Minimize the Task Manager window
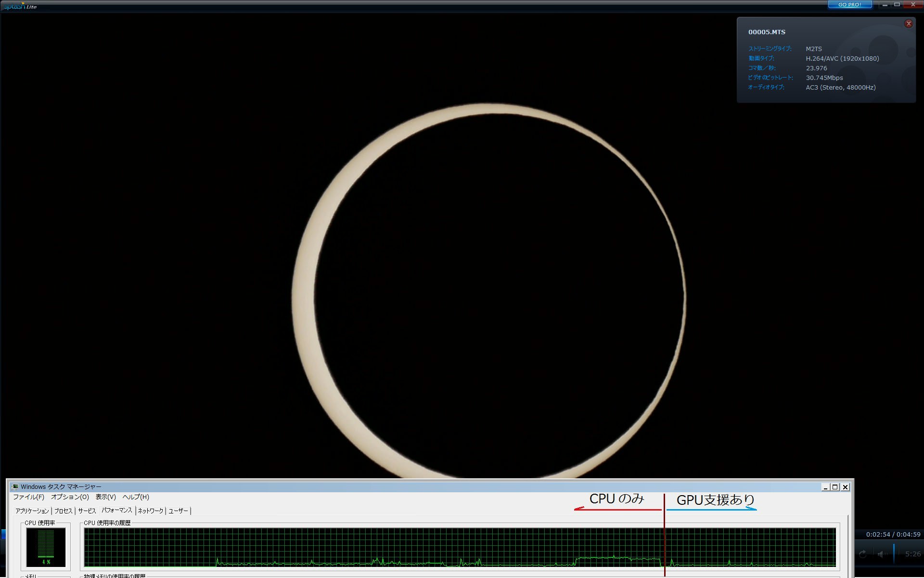The height and width of the screenshot is (578, 924). click(826, 487)
